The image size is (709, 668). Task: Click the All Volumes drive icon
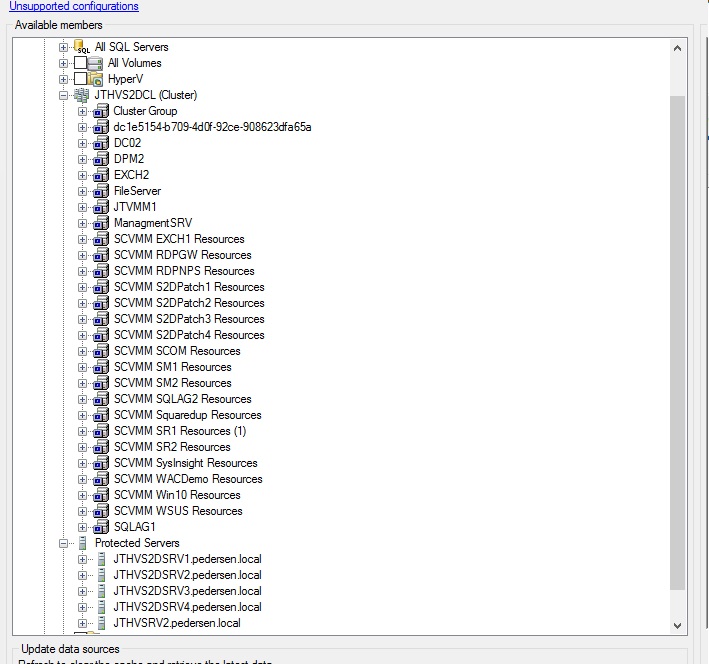tap(95, 63)
